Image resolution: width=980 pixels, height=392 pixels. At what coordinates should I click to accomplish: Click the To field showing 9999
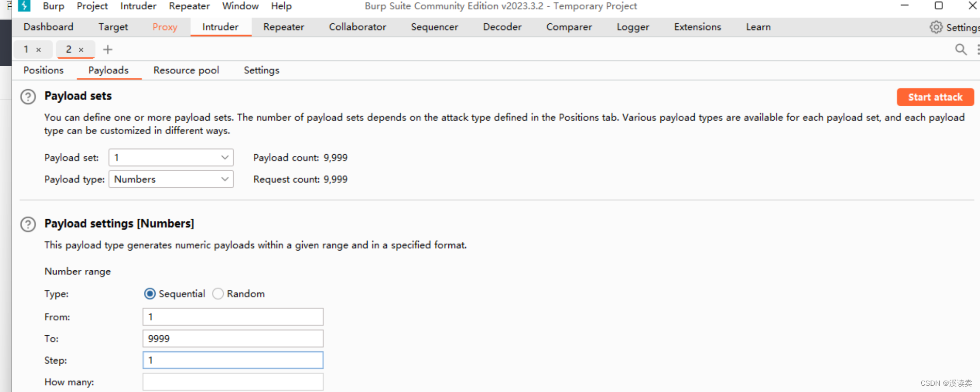(x=233, y=338)
